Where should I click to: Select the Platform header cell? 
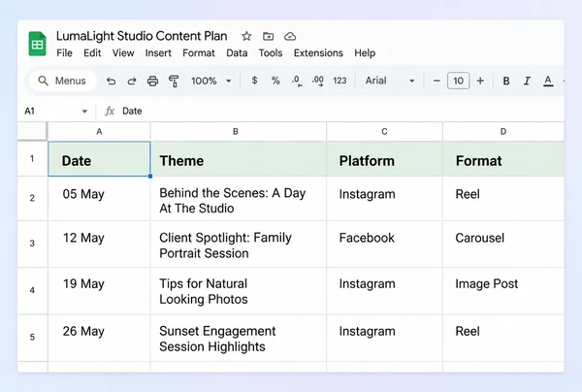point(384,159)
